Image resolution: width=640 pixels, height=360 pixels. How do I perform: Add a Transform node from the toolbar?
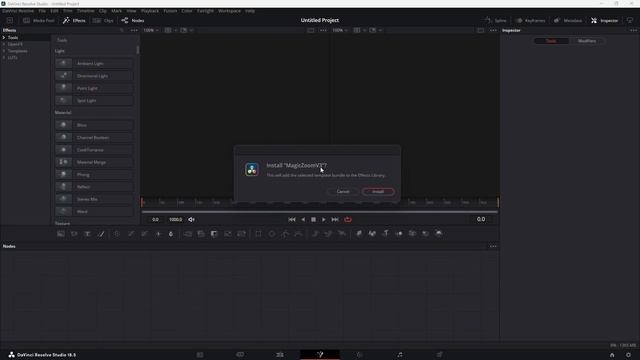[x=241, y=234]
